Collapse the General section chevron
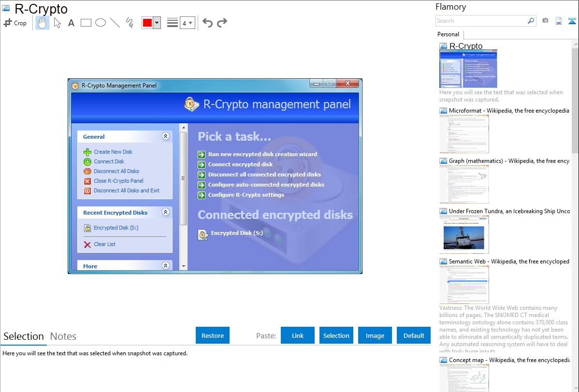579x392 pixels. click(165, 136)
